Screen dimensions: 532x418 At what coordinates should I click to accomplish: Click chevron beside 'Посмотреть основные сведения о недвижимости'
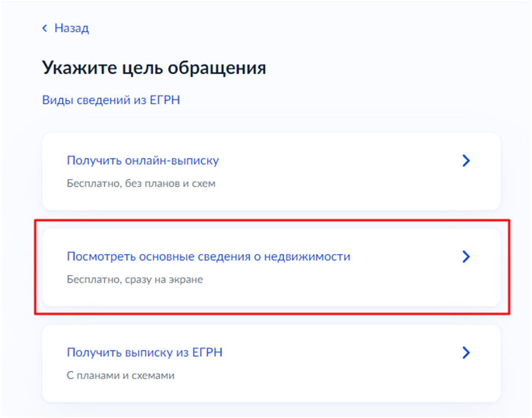pos(466,257)
